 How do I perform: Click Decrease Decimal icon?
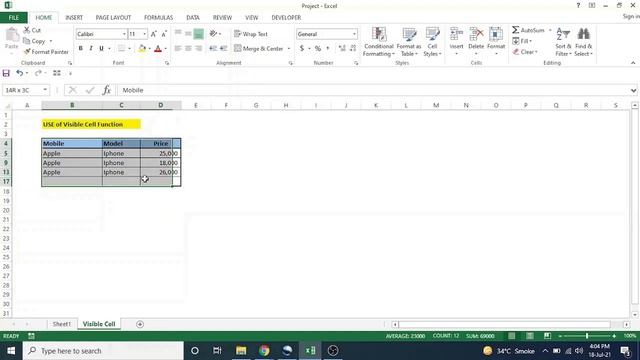point(353,49)
